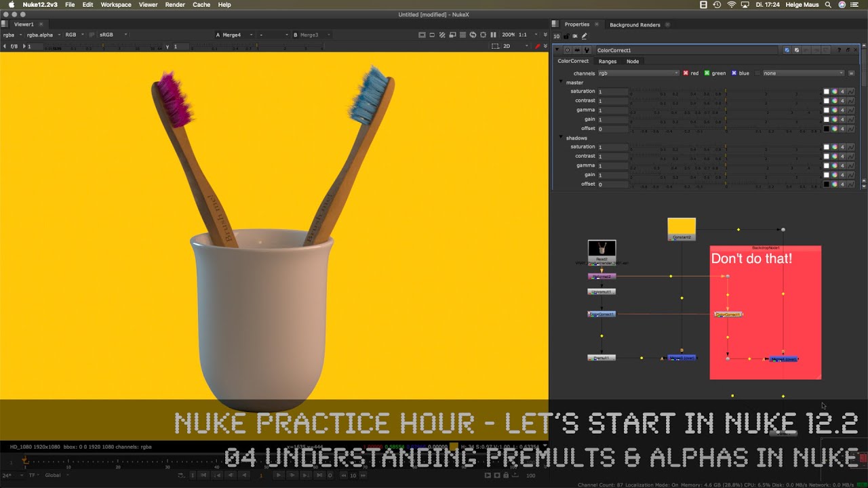868x488 pixels.
Task: Click the red viewer color picker icon
Action: (x=538, y=46)
